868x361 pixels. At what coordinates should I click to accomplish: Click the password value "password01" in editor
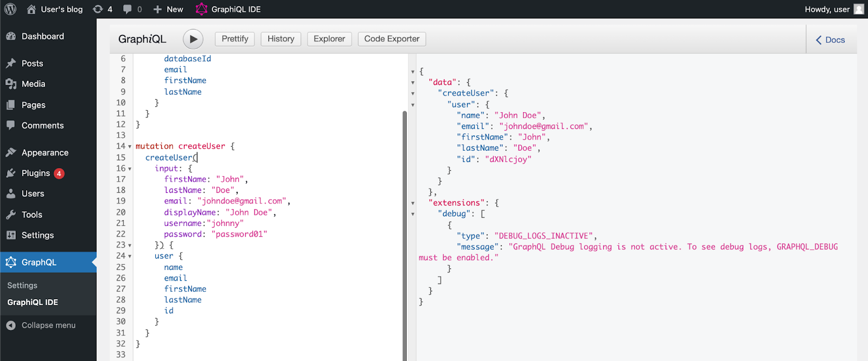[239, 234]
